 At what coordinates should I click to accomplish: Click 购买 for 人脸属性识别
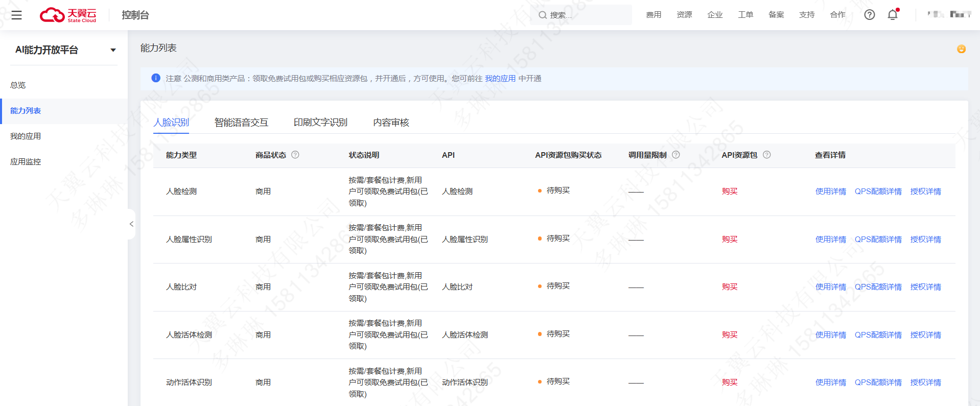tap(730, 240)
